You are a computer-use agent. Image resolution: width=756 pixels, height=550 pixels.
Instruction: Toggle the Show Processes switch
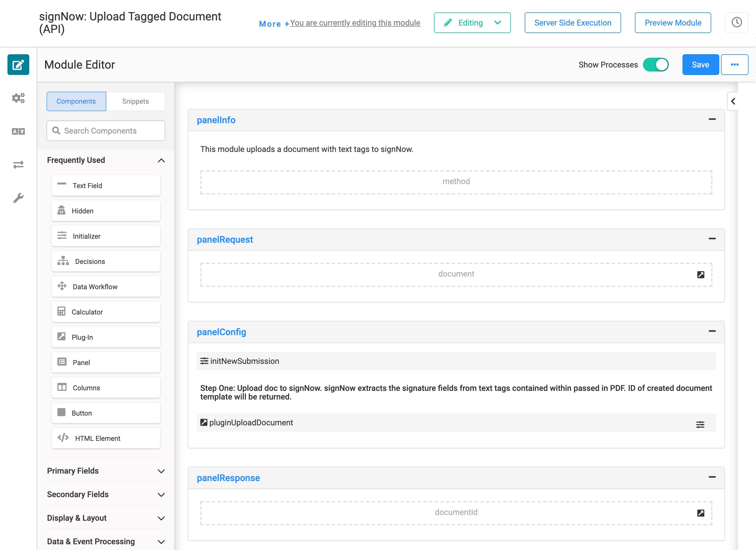[x=656, y=65]
